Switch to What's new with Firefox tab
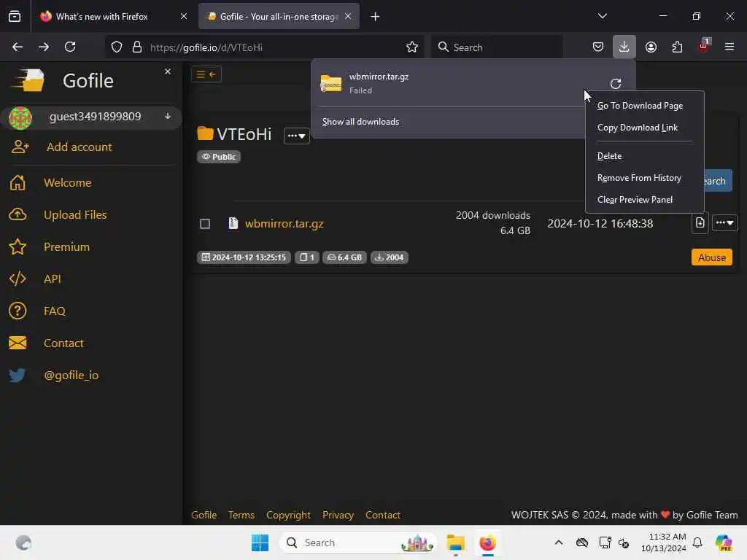This screenshot has height=560, width=747. coord(115,17)
